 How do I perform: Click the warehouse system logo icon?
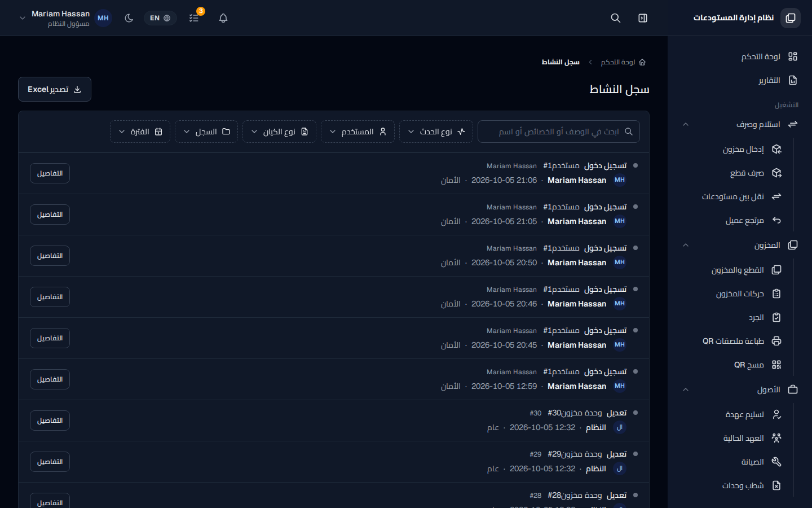(x=791, y=18)
